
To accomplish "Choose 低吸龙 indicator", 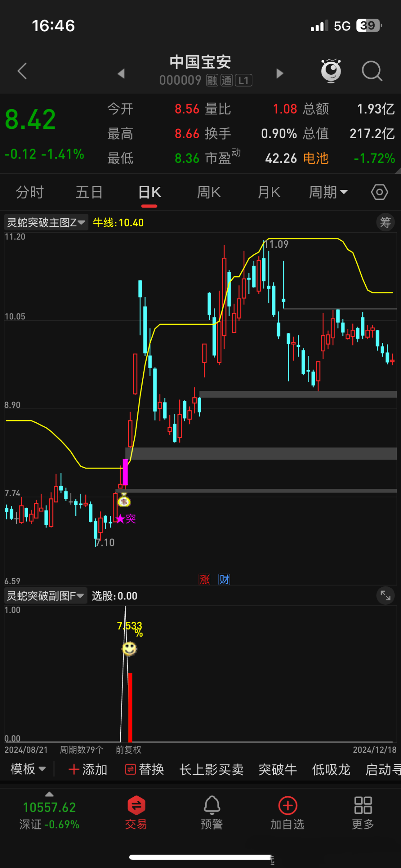I will (x=331, y=769).
